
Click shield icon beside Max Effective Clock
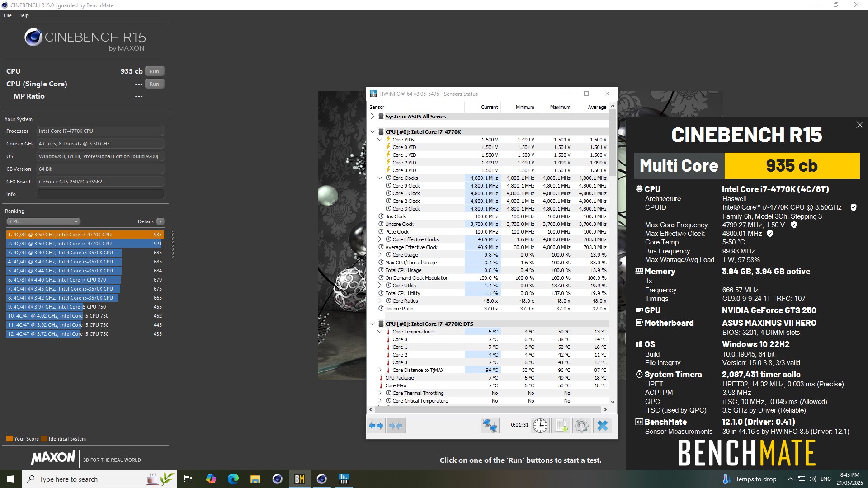click(770, 234)
